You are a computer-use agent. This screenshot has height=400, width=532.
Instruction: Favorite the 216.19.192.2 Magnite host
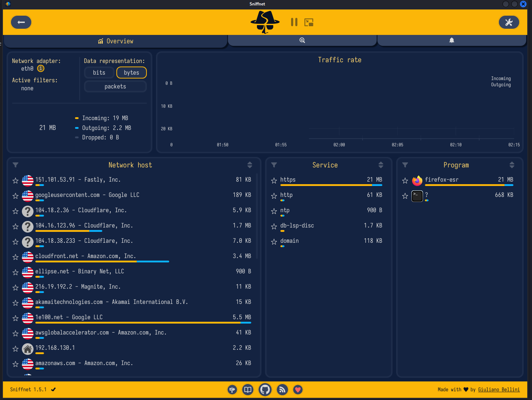coord(15,288)
